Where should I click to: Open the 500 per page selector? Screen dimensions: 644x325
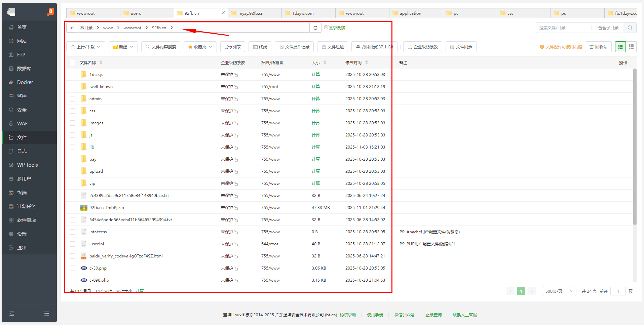[x=559, y=291]
